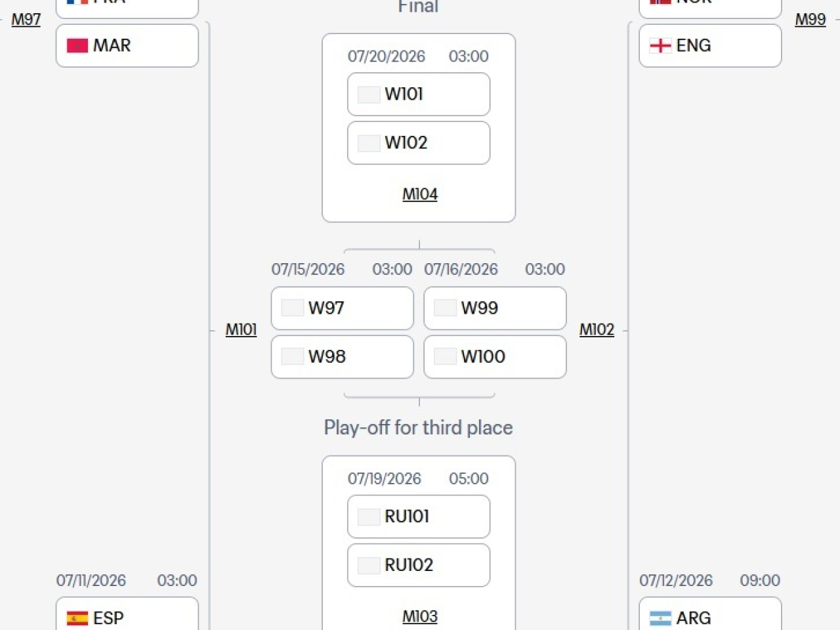
Task: Click the Argentina flag icon
Action: [x=660, y=618]
